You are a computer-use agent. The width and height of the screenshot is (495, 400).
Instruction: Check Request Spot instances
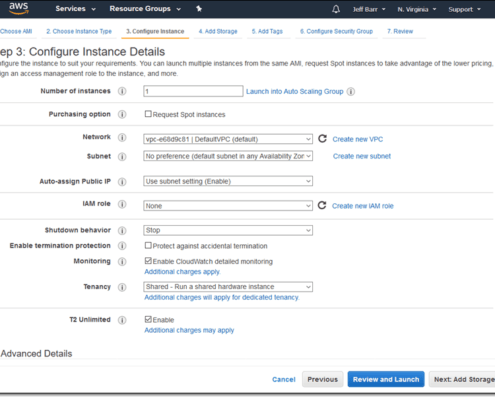(148, 114)
